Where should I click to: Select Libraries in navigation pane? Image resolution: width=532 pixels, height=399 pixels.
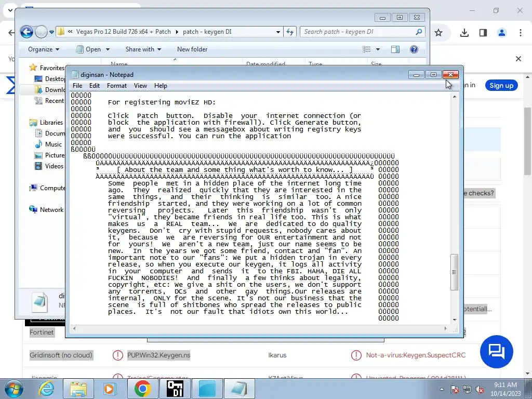[x=46, y=123]
